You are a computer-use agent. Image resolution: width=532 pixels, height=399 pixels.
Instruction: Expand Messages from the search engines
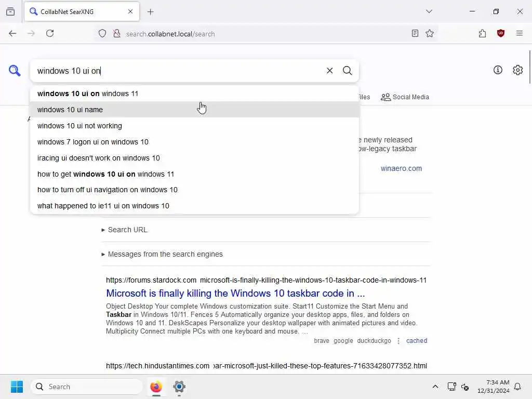[162, 254]
